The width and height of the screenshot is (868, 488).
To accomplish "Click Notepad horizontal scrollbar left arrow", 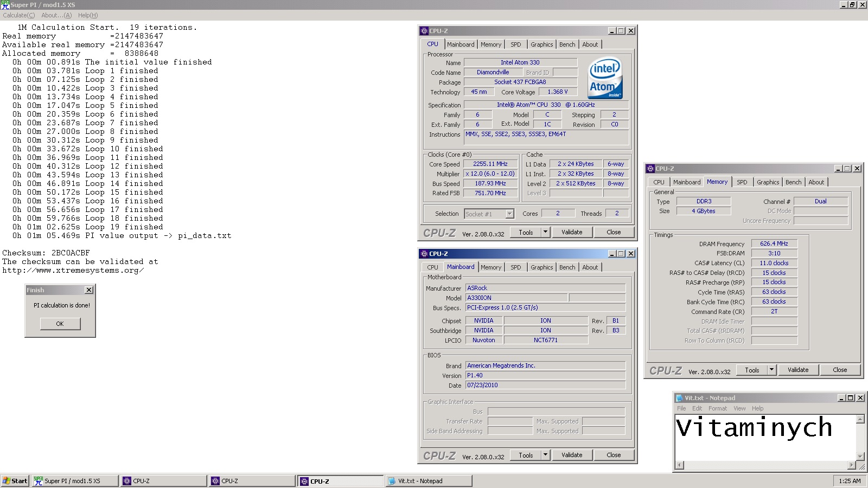I will pyautogui.click(x=680, y=465).
